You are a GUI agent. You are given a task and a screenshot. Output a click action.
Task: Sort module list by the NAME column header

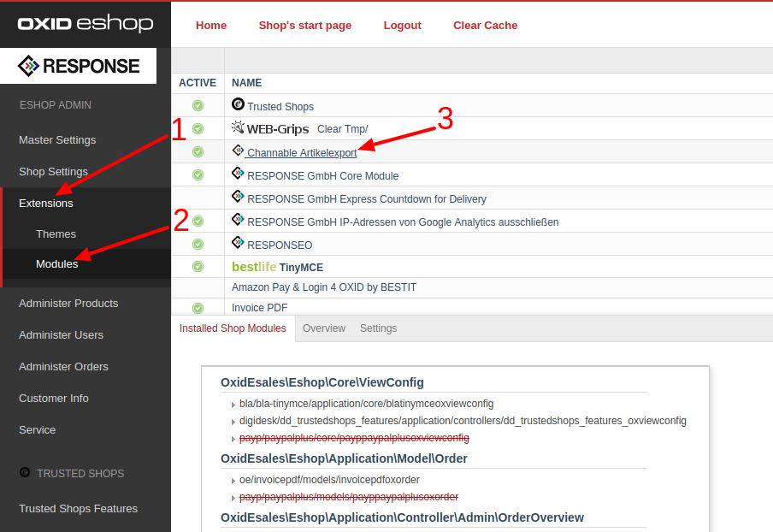tap(246, 83)
